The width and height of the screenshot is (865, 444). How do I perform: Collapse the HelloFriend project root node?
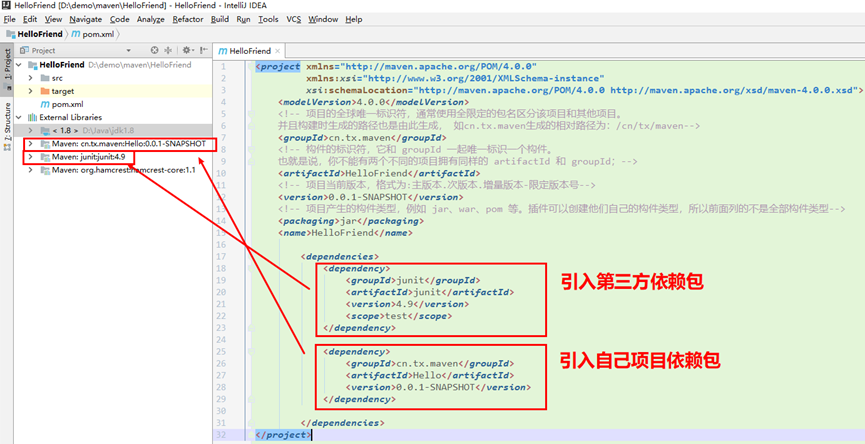19,65
